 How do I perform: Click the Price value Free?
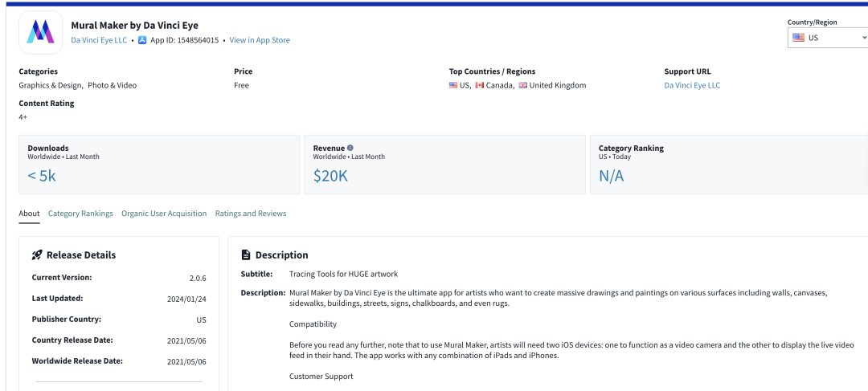tap(241, 85)
